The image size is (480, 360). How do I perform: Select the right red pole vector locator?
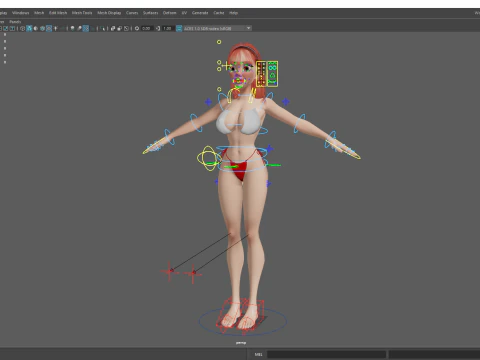[193, 274]
